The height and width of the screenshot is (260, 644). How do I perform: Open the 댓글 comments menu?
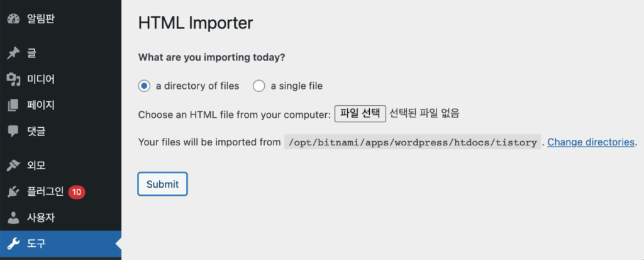pyautogui.click(x=36, y=131)
